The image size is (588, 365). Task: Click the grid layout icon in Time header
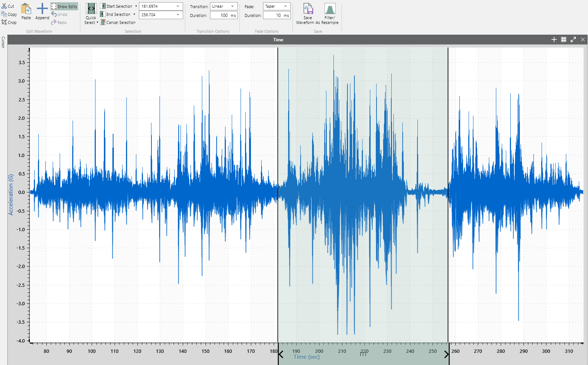coord(563,39)
